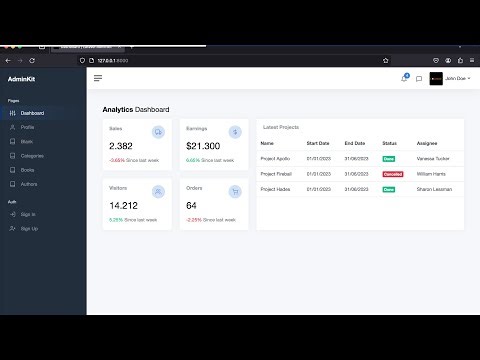
Task: Click the End Date column header
Action: pos(355,143)
